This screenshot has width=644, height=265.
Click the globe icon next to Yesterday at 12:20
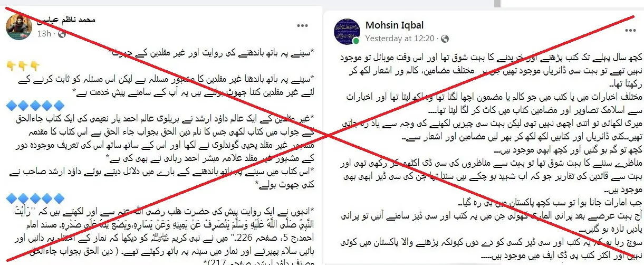[445, 39]
